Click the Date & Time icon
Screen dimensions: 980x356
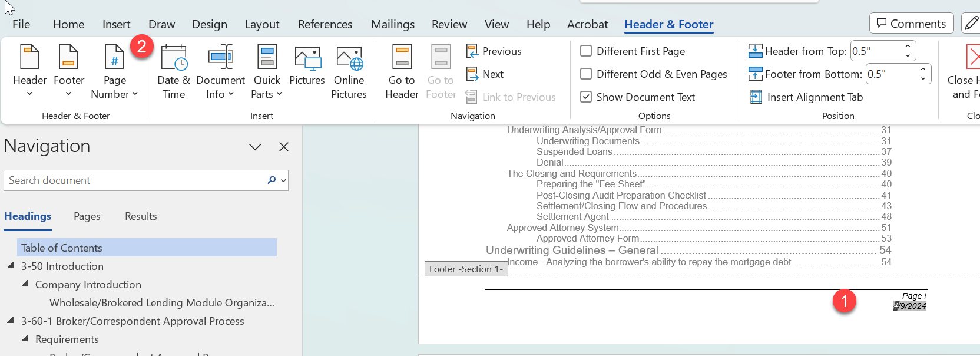[174, 59]
